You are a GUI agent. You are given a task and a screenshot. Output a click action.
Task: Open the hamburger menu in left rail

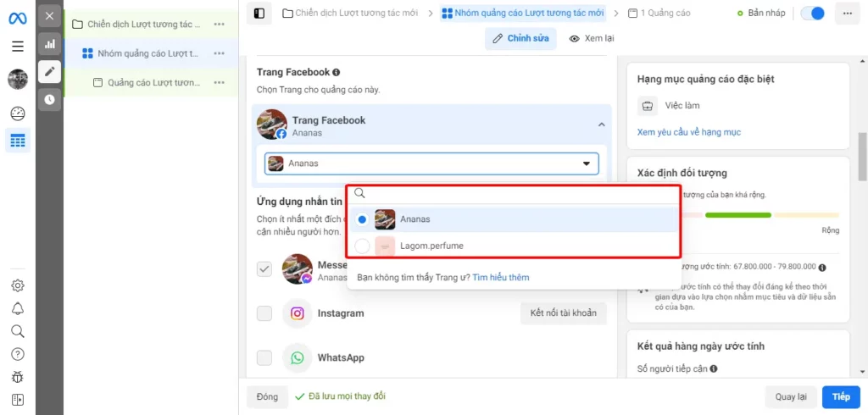[x=18, y=46]
